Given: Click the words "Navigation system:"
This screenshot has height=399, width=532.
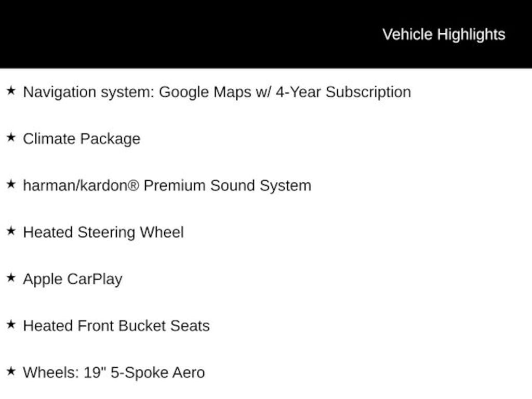Looking at the screenshot, I should (x=89, y=92).
